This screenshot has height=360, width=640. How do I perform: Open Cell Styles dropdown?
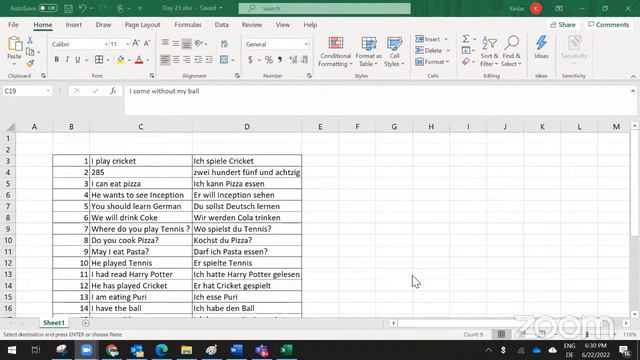(x=394, y=52)
